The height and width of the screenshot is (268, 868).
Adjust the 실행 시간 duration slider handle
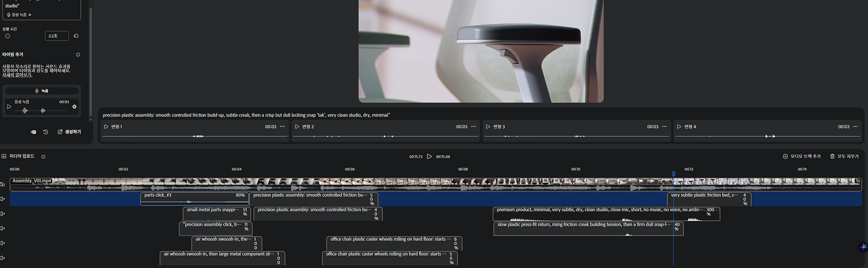tap(7, 36)
